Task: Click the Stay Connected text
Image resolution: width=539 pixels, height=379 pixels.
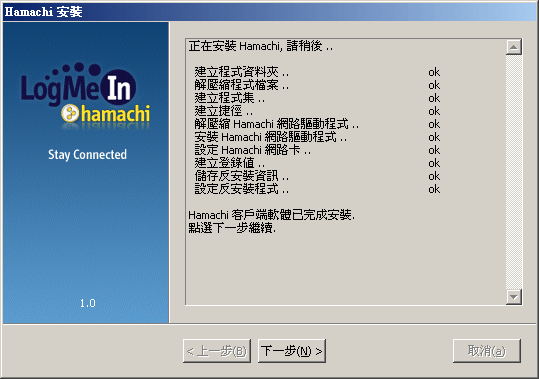Action: coord(87,155)
